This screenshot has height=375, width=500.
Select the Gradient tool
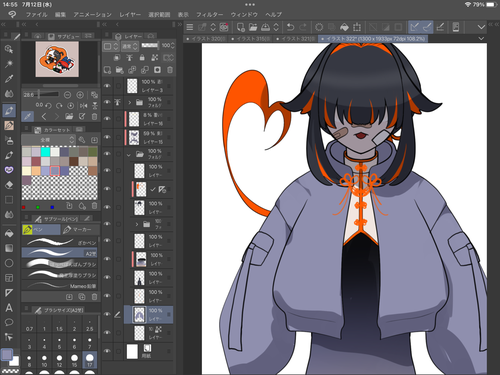[9, 248]
